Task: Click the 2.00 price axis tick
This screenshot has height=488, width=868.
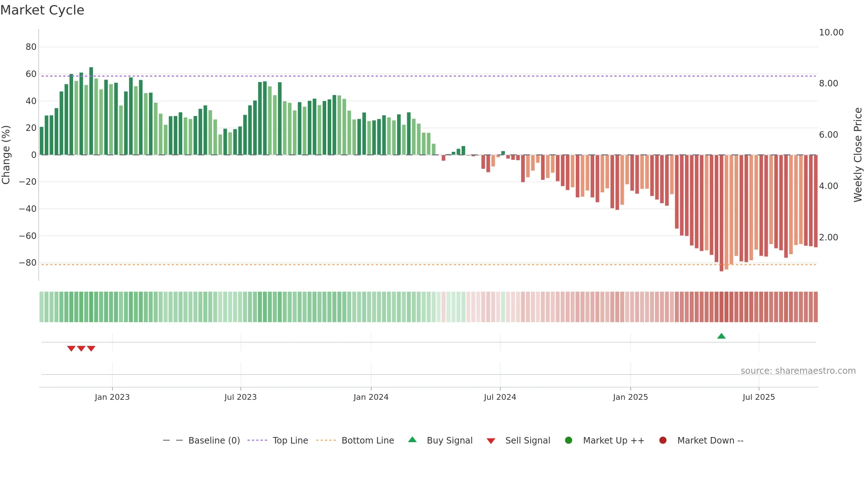Action: coord(829,237)
